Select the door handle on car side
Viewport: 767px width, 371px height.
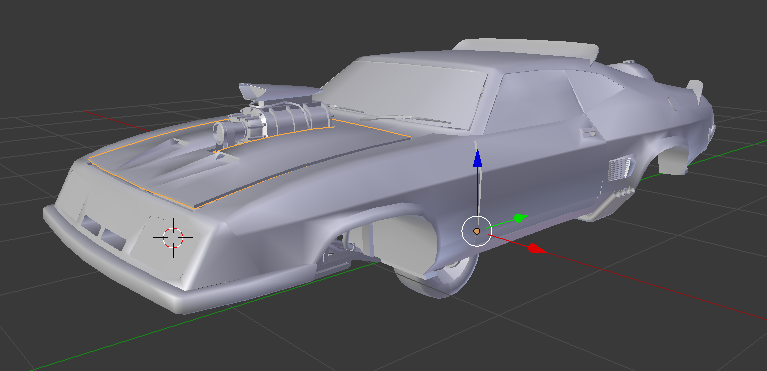[x=588, y=131]
